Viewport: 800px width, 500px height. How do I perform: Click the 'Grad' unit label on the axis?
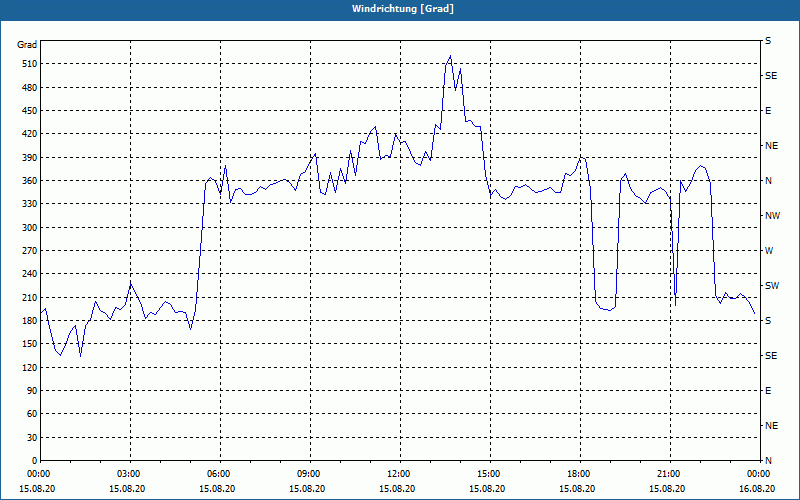(27, 45)
